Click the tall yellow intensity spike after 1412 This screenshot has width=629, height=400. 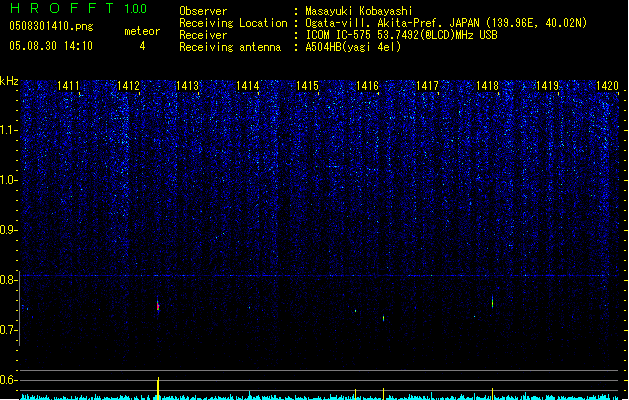pos(158,388)
